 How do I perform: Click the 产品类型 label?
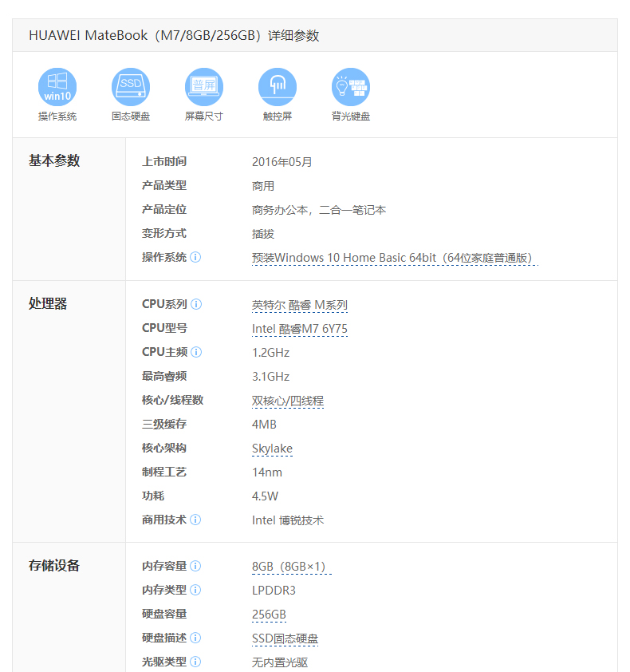point(164,186)
